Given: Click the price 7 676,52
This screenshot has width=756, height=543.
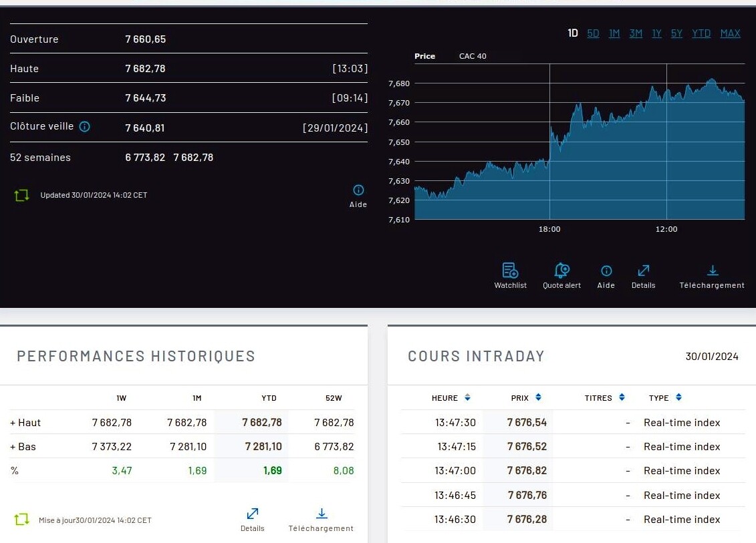Looking at the screenshot, I should 527,447.
